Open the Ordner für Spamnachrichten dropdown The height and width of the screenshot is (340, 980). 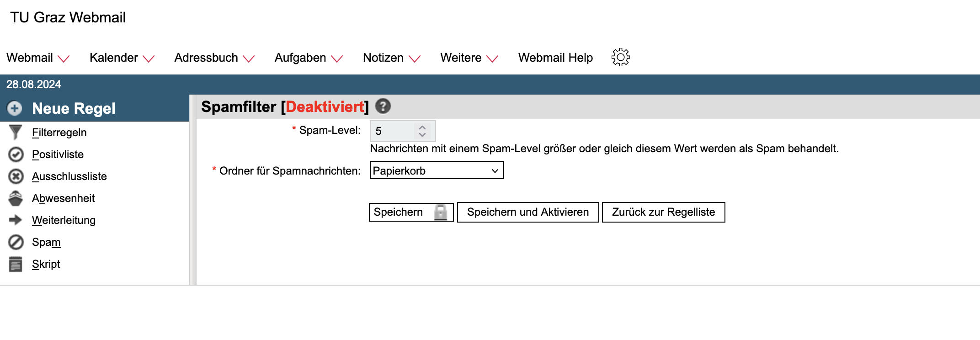coord(437,170)
